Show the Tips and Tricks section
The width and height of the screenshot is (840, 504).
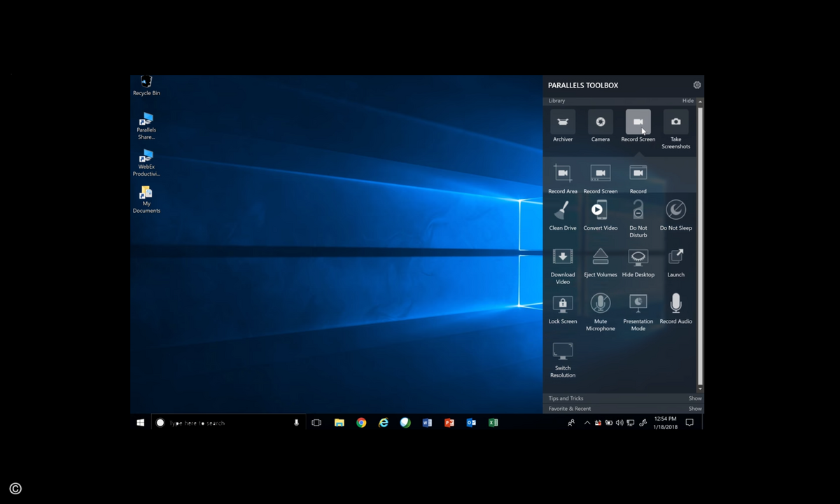point(695,398)
